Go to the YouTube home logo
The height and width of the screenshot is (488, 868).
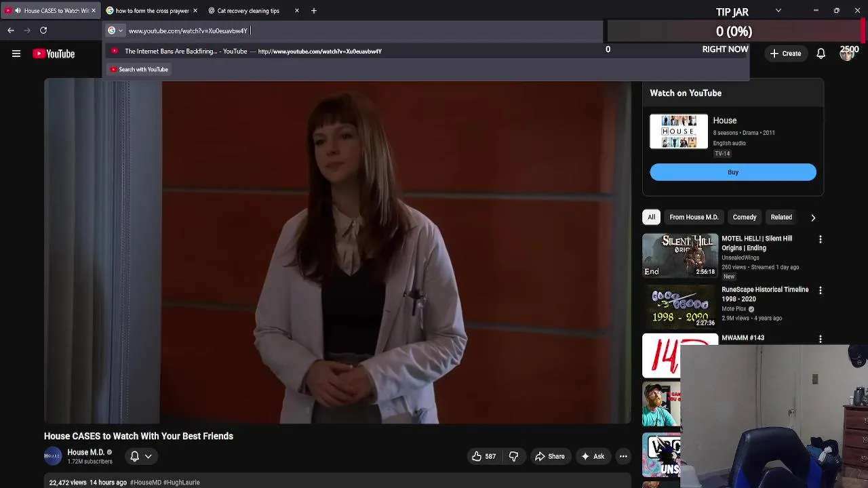click(54, 54)
